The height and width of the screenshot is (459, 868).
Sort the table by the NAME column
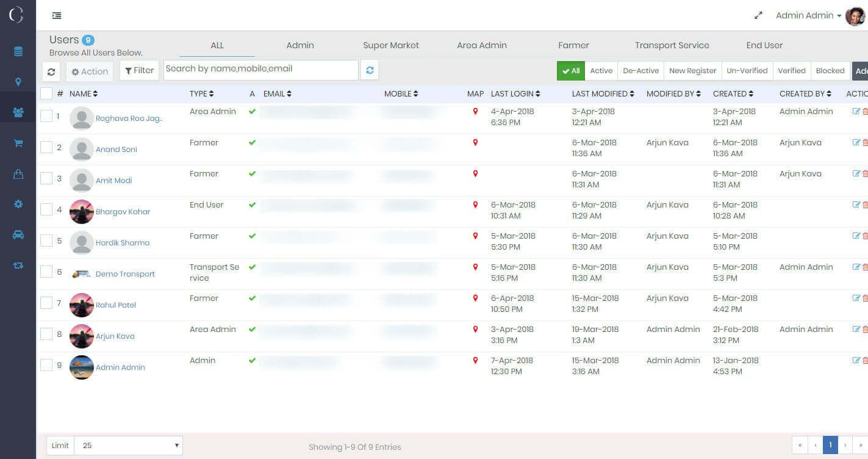84,94
